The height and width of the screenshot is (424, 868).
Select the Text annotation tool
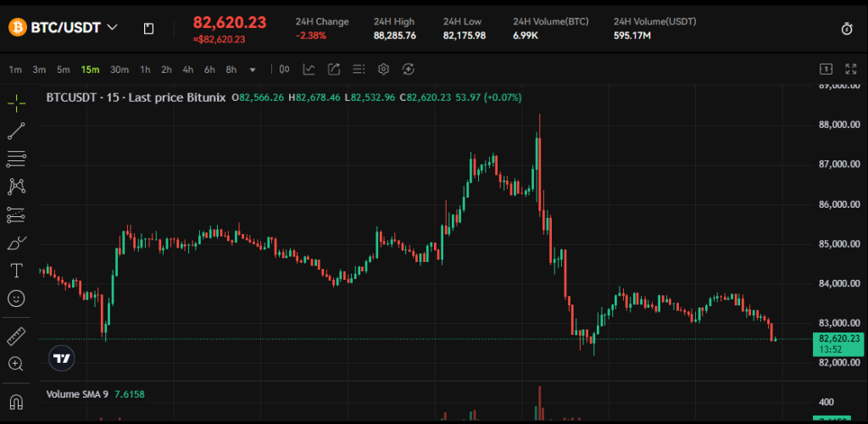(x=17, y=271)
